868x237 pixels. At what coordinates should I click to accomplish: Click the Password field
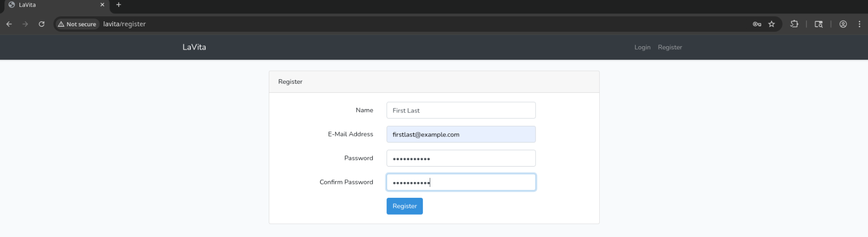(x=461, y=158)
